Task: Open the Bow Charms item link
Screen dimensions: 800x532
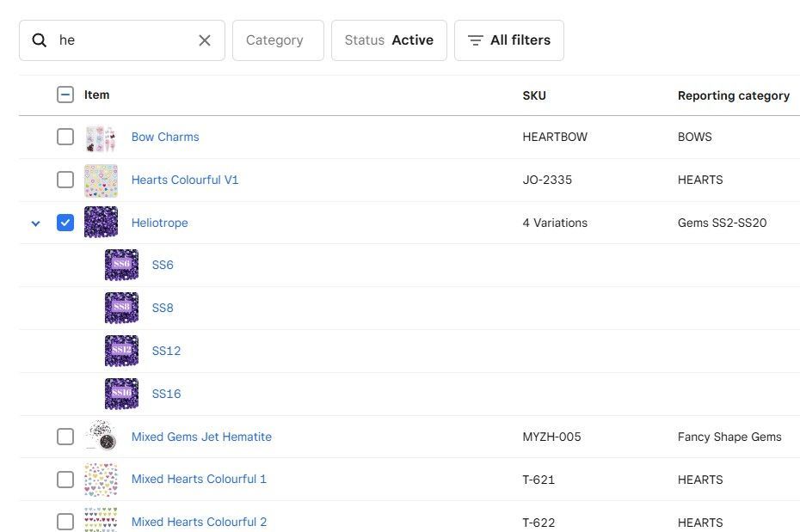Action: [165, 137]
